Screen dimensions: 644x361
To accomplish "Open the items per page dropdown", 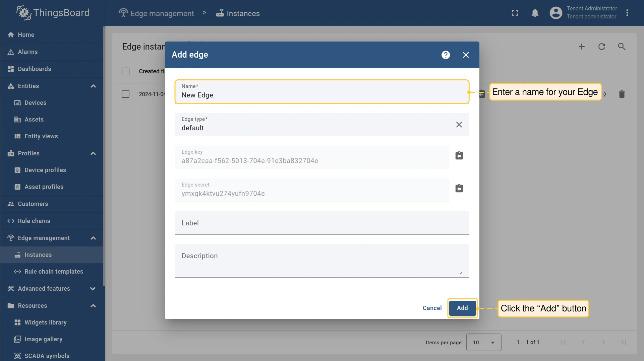I will point(483,342).
